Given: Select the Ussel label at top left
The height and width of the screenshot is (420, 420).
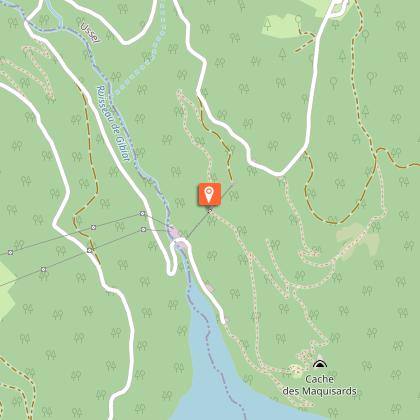Looking at the screenshot, I should (x=90, y=33).
